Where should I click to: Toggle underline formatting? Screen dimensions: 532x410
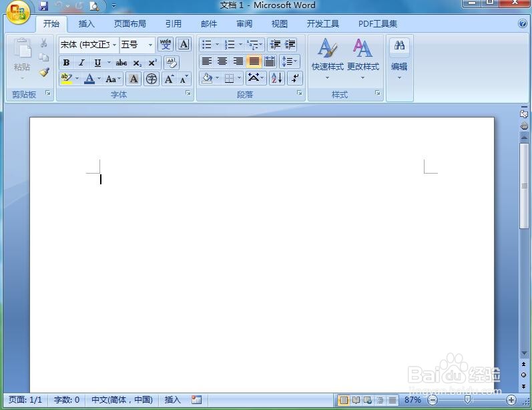[97, 63]
